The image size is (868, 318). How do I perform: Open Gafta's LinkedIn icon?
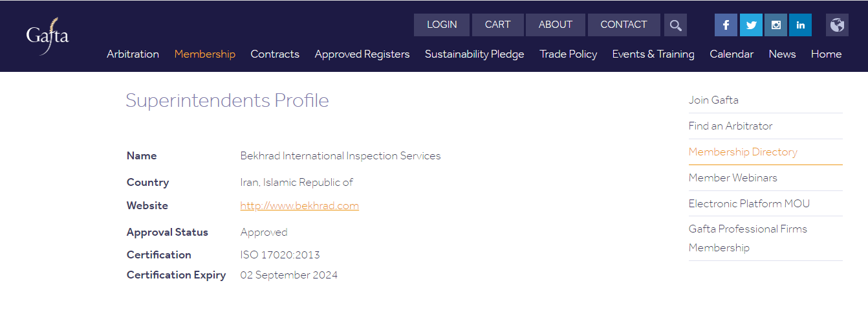click(x=800, y=25)
